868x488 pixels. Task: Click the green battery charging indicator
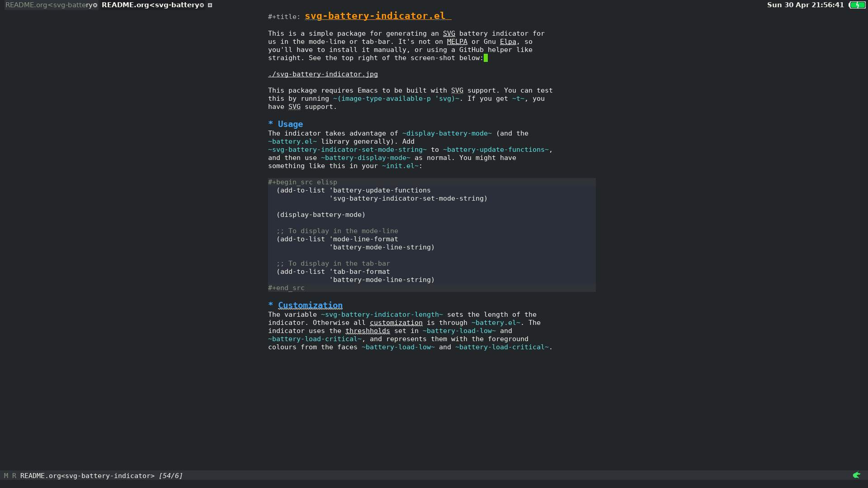pos(857,5)
